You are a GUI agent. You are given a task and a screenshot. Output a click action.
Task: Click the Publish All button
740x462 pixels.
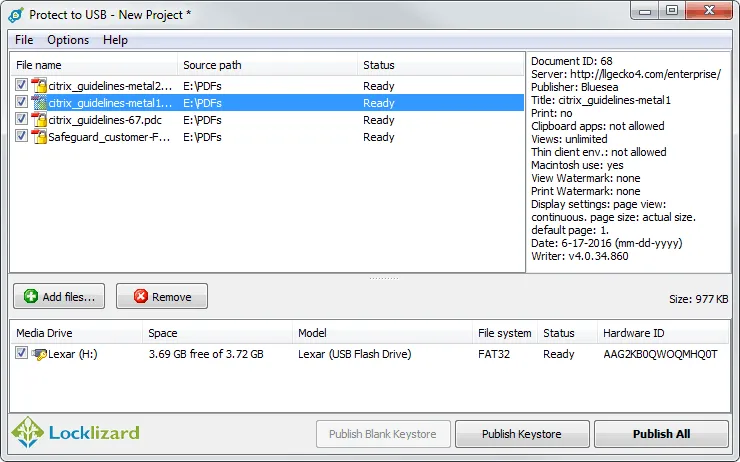pyautogui.click(x=662, y=434)
